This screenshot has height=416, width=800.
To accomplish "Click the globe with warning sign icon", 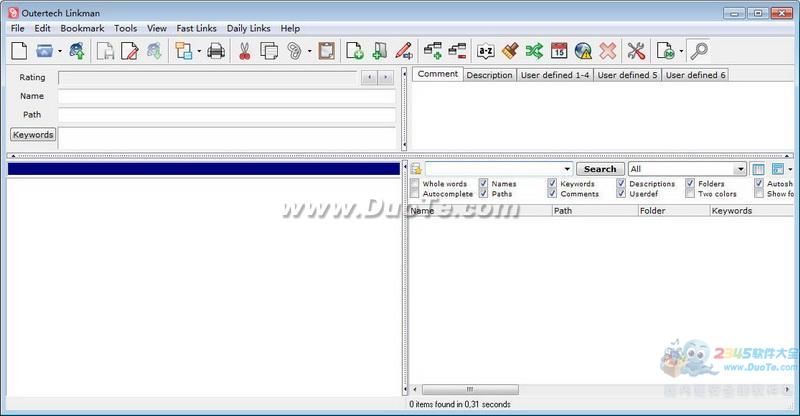I will pos(583,51).
